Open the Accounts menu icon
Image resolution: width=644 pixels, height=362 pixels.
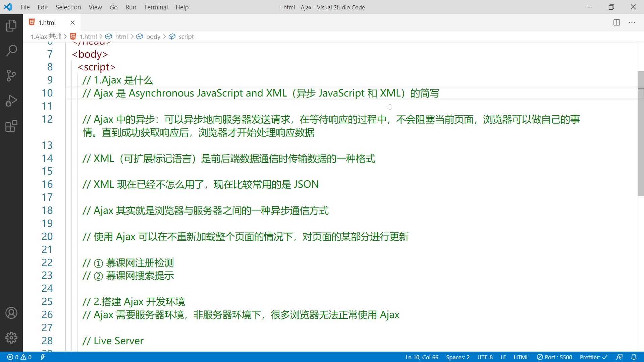pyautogui.click(x=11, y=313)
